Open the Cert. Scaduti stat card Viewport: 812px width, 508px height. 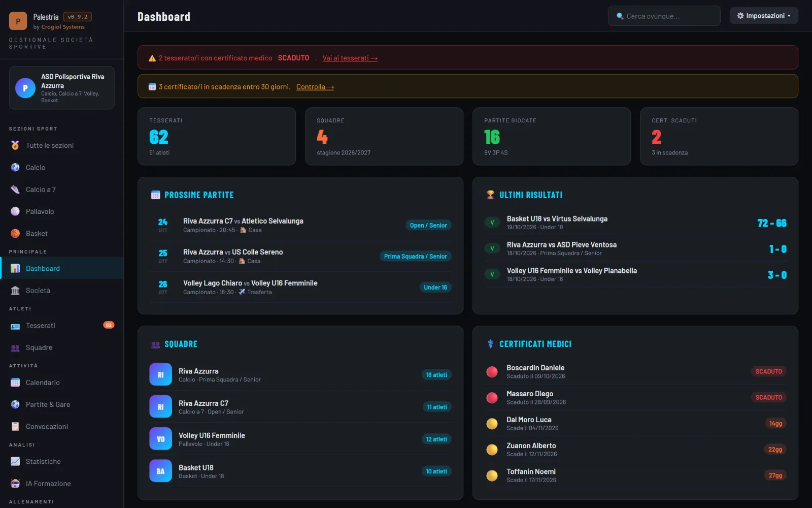(719, 136)
